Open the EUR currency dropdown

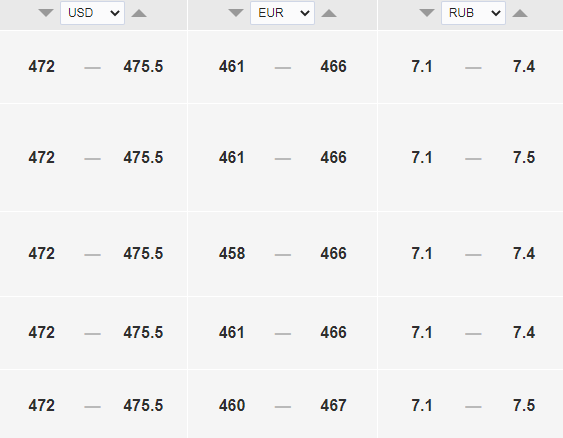coord(283,13)
